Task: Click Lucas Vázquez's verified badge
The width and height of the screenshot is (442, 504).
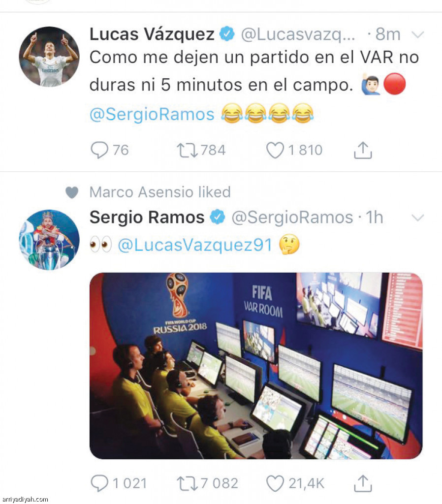Action: coord(227,34)
